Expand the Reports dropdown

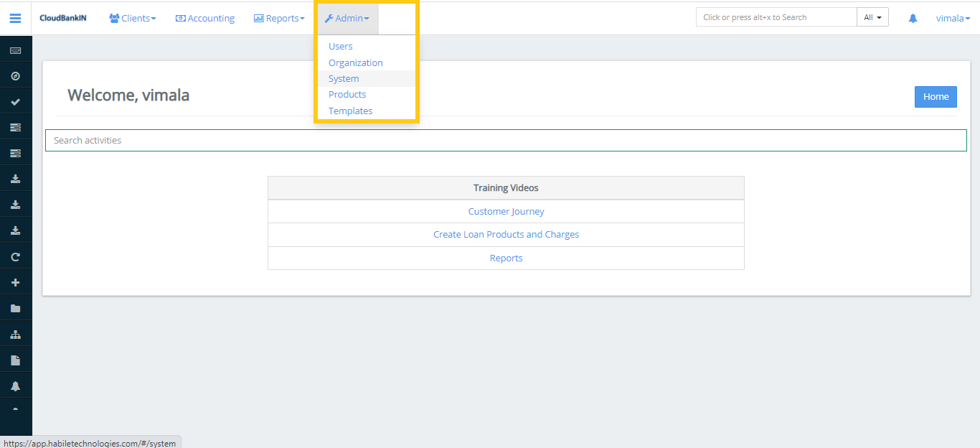279,18
